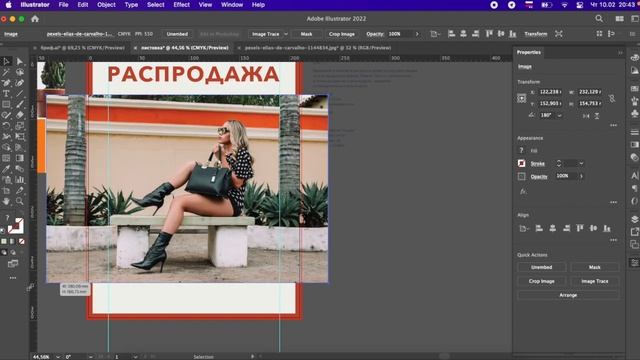Image resolution: width=640 pixels, height=360 pixels.
Task: Select the Hand tool
Action: click(x=7, y=201)
